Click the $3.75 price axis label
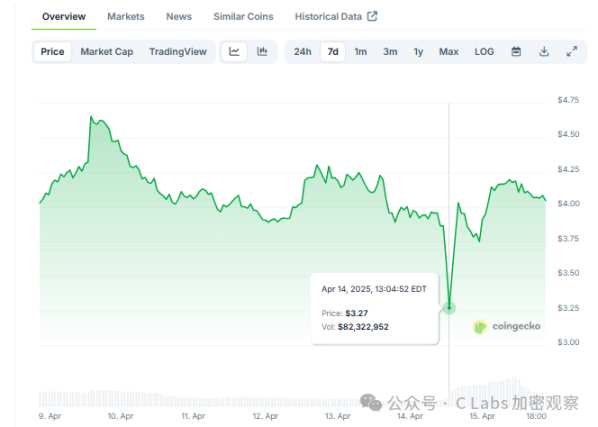Screen dimensions: 598x427 coord(568,238)
